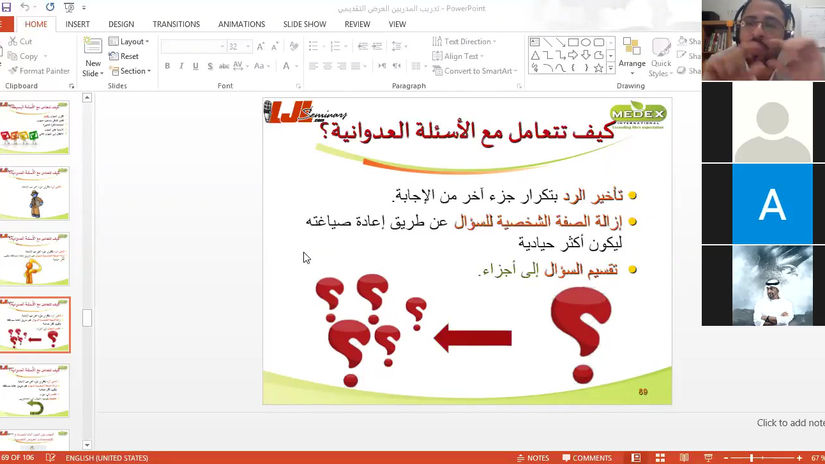Image resolution: width=825 pixels, height=464 pixels.
Task: Click the Reset slide button
Action: point(124,56)
